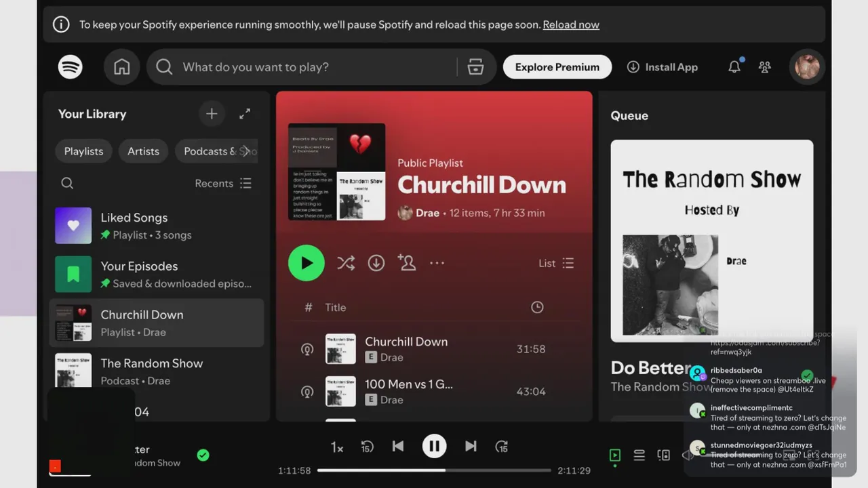
Task: Invite collaborators to playlist
Action: coord(407,263)
